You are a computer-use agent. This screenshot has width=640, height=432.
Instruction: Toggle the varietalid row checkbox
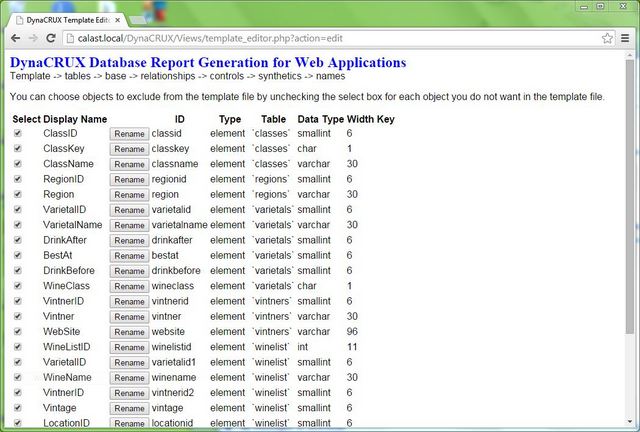[18, 209]
